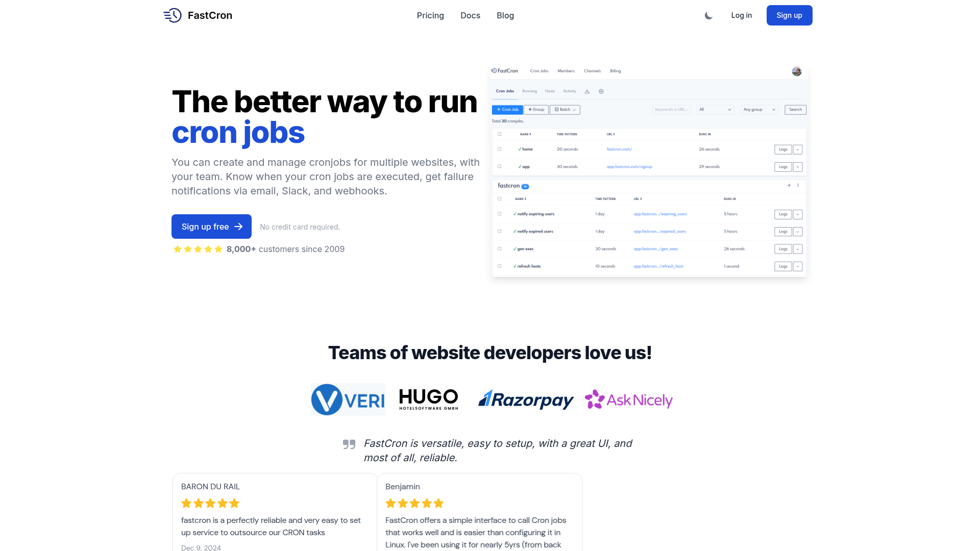Viewport: 980px width, 551px height.
Task: Click the Razorpay logo
Action: [526, 399]
